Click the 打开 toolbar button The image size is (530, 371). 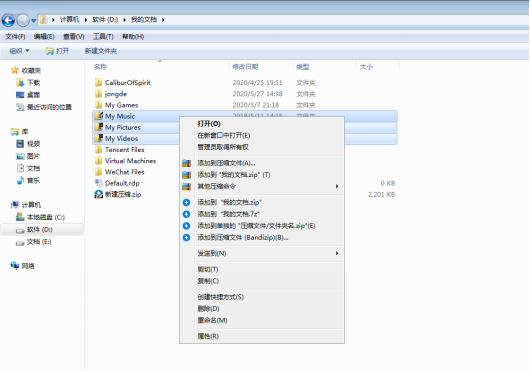[x=57, y=51]
